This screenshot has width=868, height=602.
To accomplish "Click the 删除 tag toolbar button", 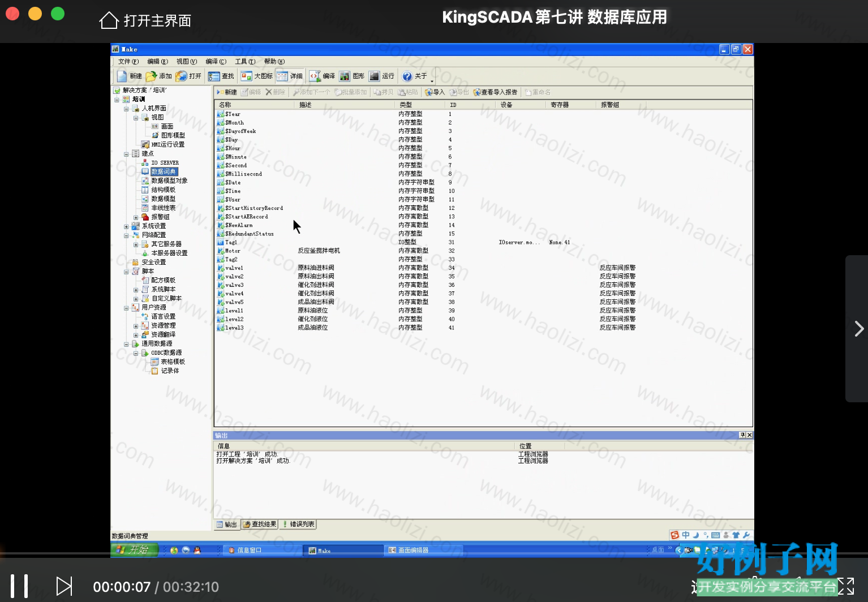I will (275, 92).
